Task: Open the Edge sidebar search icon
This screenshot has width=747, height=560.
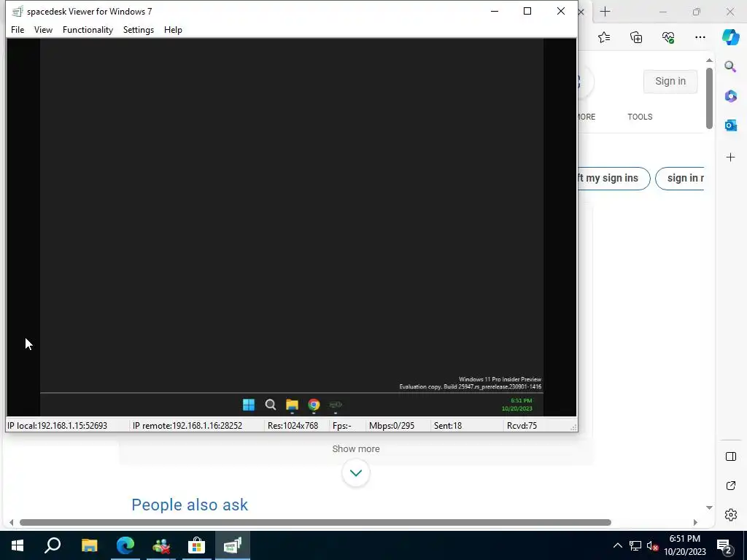Action: 730,66
